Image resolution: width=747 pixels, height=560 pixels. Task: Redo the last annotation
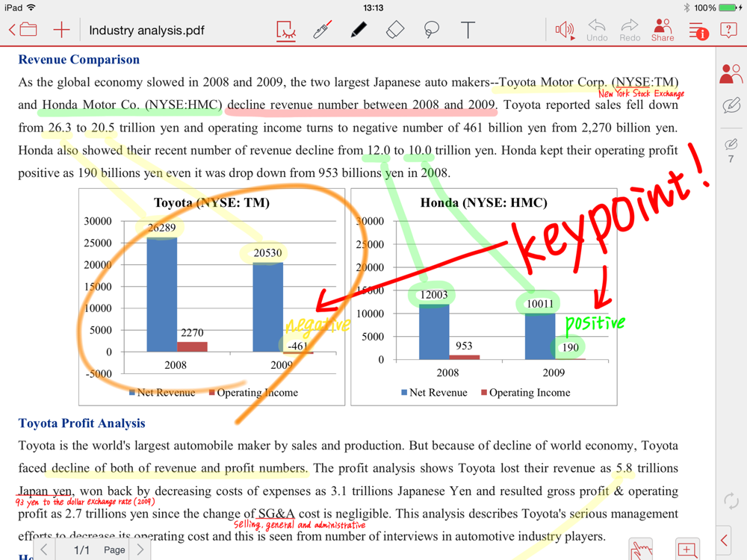630,31
